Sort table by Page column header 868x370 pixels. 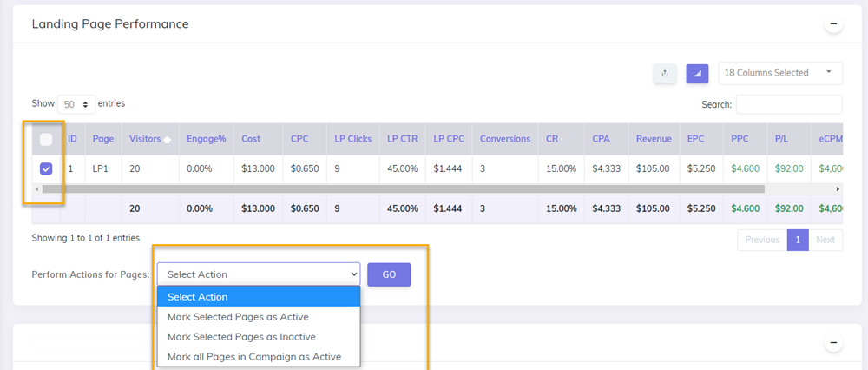pyautogui.click(x=103, y=139)
